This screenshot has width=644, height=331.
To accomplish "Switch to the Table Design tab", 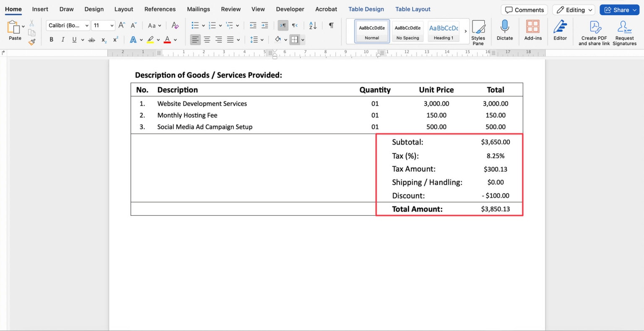I will click(366, 9).
